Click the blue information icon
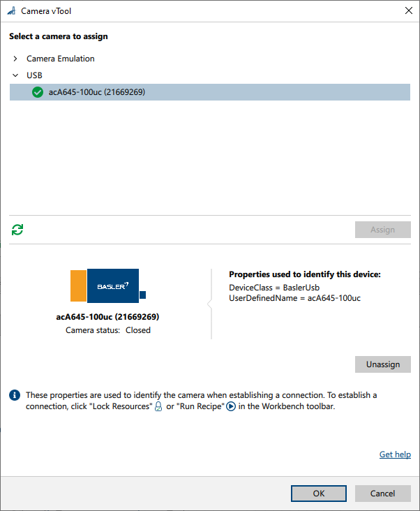Screen dimensions: 420x511 click(x=15, y=395)
